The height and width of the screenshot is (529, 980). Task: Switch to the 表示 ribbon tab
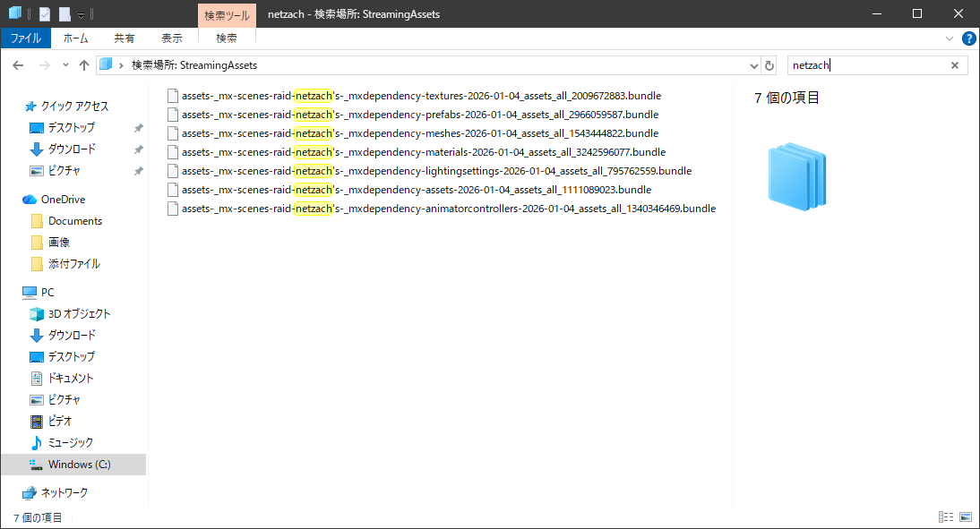172,38
